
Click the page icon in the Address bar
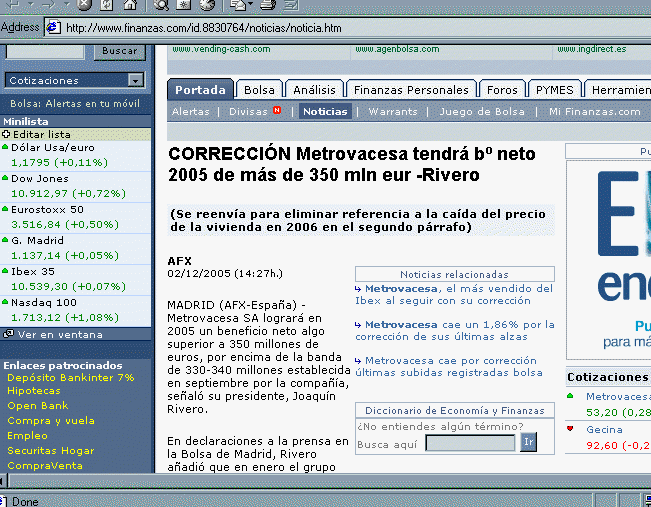click(x=53, y=27)
